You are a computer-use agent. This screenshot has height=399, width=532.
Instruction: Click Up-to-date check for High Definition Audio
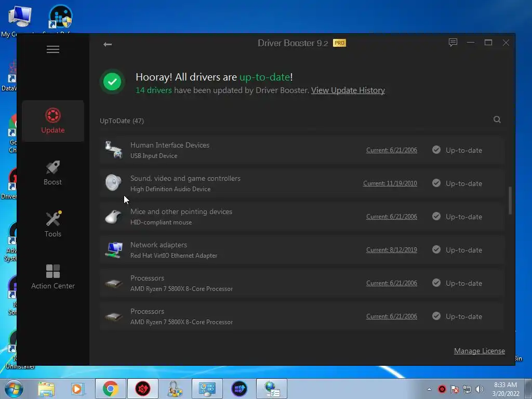point(436,183)
